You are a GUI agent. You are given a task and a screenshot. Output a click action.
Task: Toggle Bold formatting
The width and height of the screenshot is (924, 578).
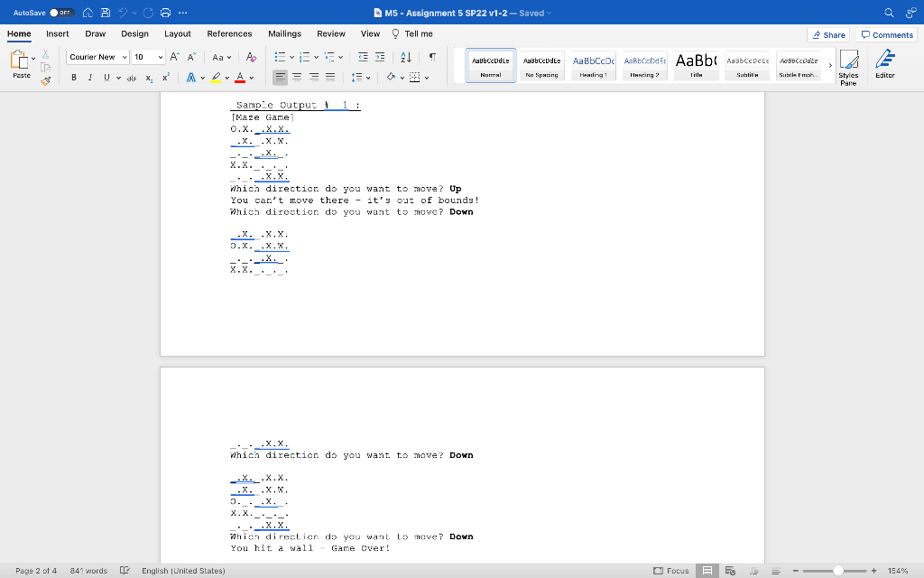pyautogui.click(x=74, y=78)
